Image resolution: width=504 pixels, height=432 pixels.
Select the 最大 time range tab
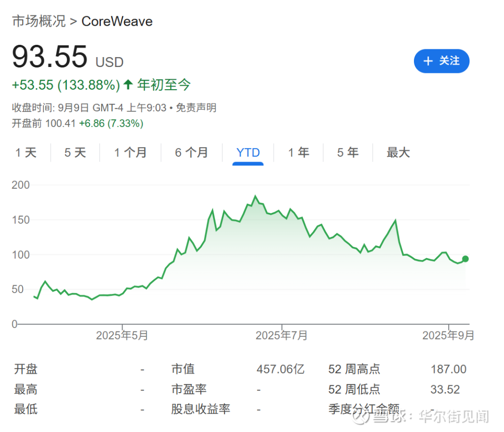pyautogui.click(x=398, y=153)
